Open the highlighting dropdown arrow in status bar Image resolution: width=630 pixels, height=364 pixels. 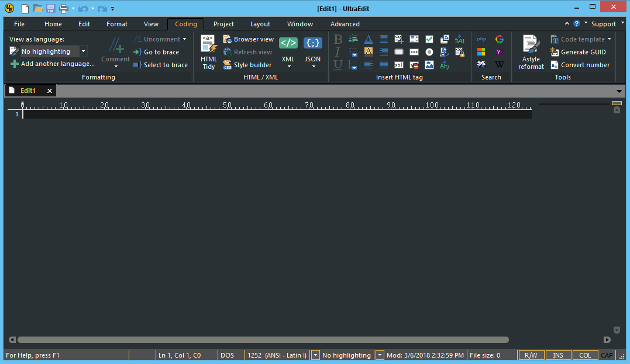[380, 355]
